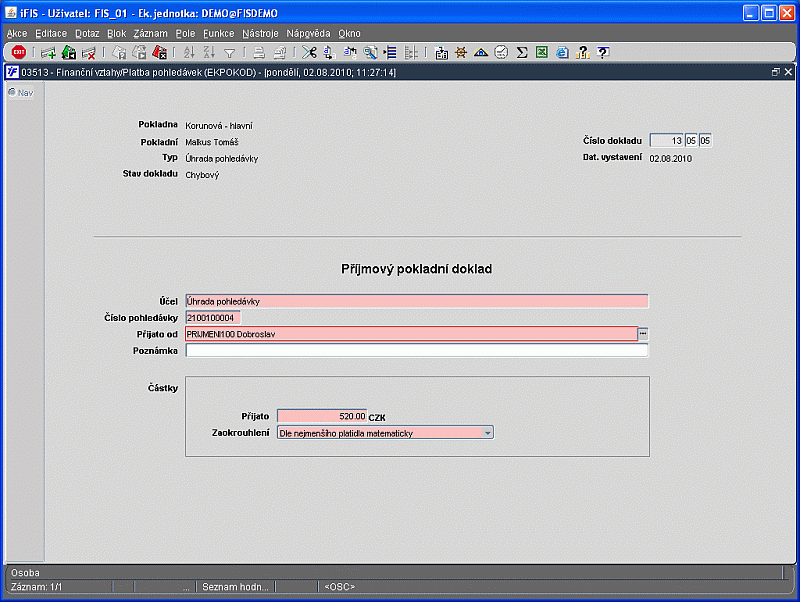Screen dimensions: 800x602
Task: Click the sort descending Z-A icon
Action: 209,53
